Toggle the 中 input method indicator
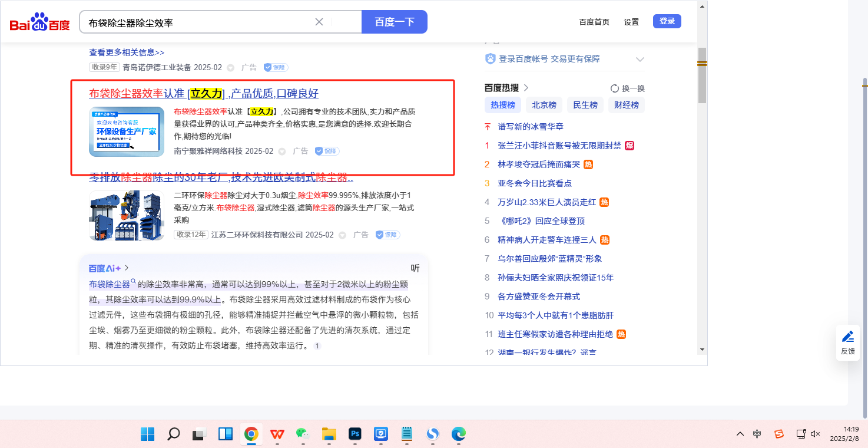The width and height of the screenshot is (868, 448). [757, 434]
